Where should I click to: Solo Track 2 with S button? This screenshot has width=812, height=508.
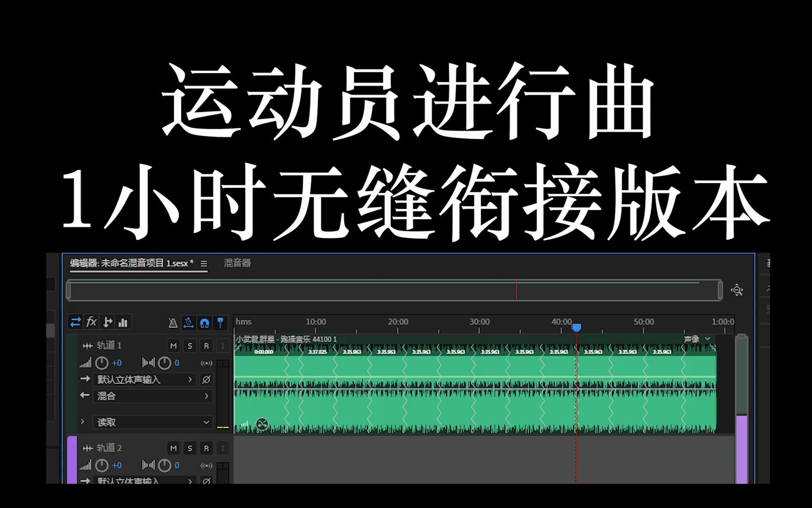pyautogui.click(x=190, y=448)
